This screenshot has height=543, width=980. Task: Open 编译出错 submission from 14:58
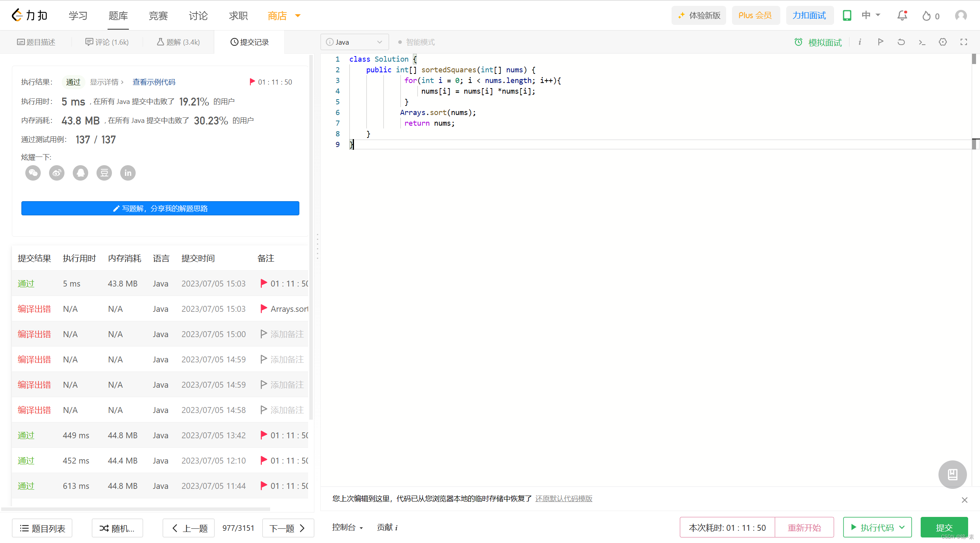click(34, 410)
